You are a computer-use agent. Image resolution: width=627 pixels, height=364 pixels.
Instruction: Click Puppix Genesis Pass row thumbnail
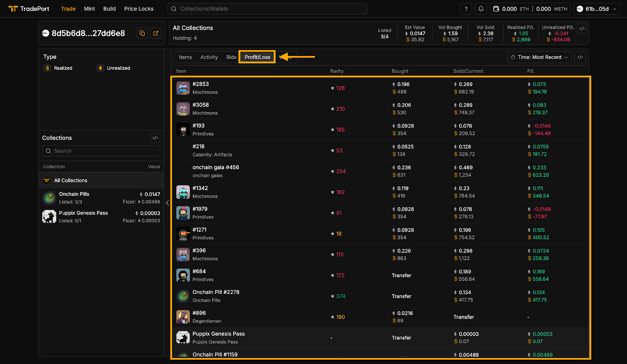coord(183,338)
